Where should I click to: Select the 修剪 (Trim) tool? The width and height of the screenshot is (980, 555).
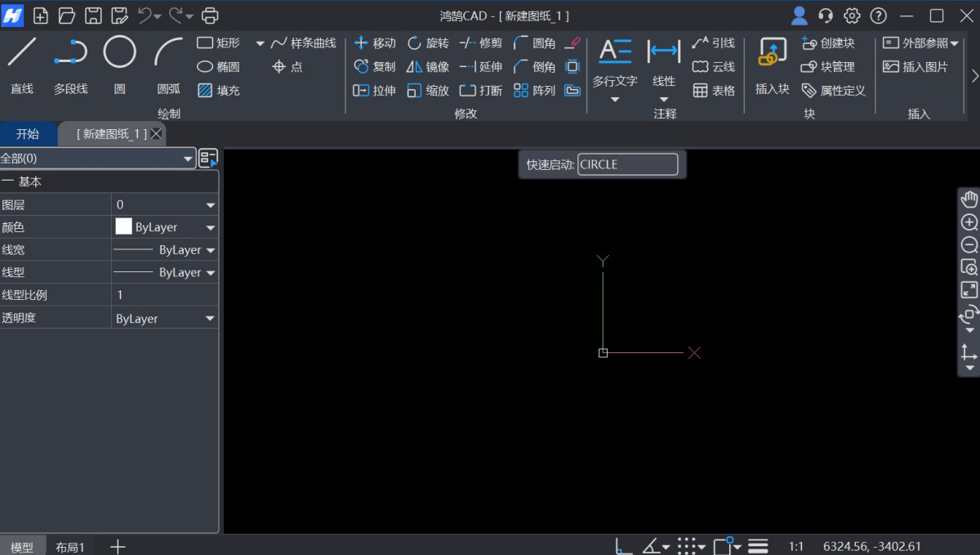481,43
